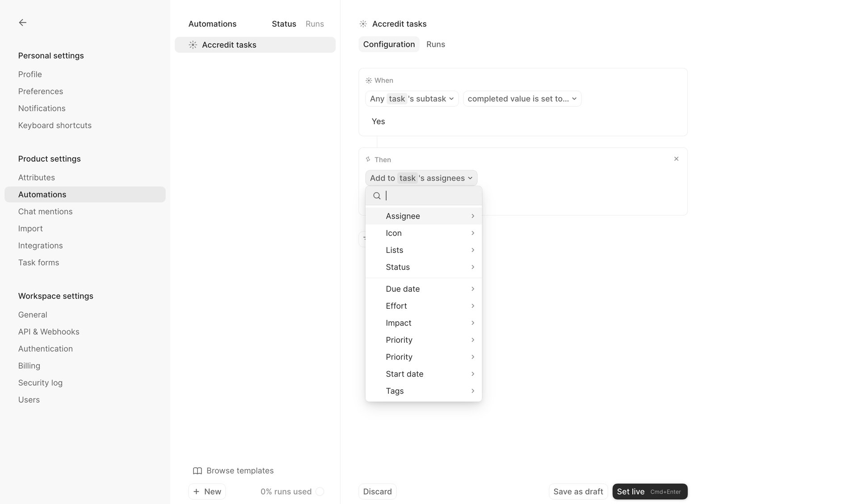Open the "Add to task's assignees" dropdown
This screenshot has height=504, width=858.
(421, 178)
